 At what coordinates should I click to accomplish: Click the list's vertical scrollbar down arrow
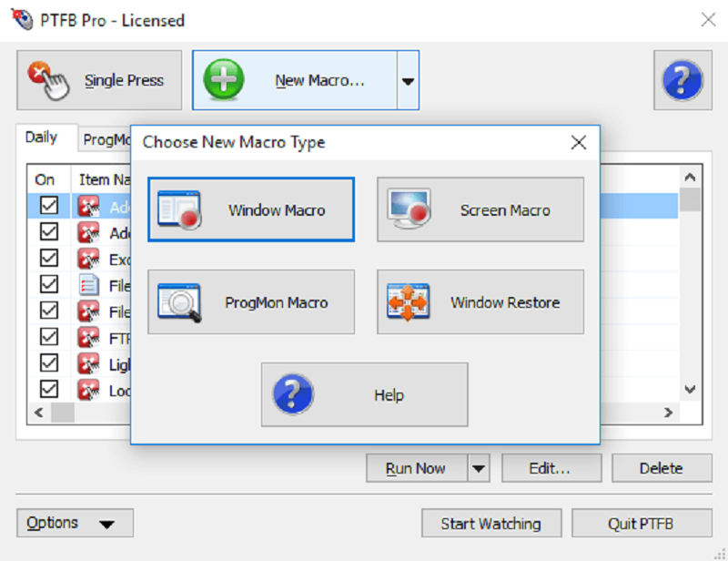(690, 389)
